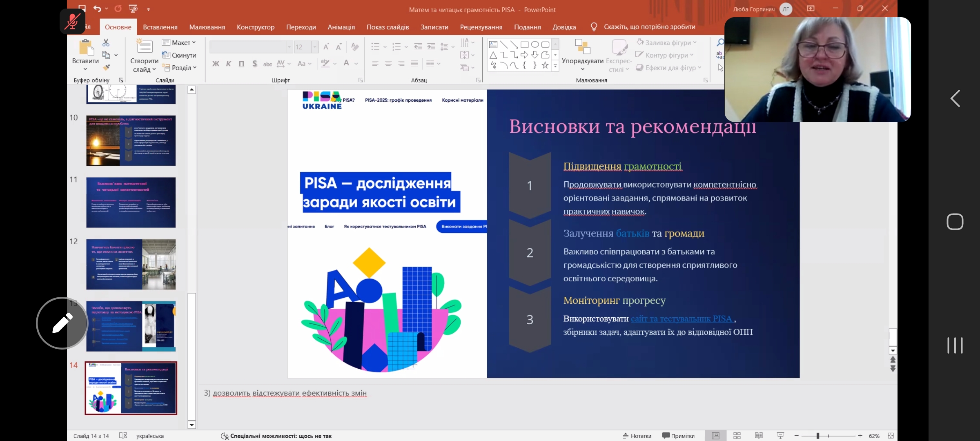Click the Undo arrow in quick access toolbar
The width and height of the screenshot is (980, 441).
tap(97, 9)
